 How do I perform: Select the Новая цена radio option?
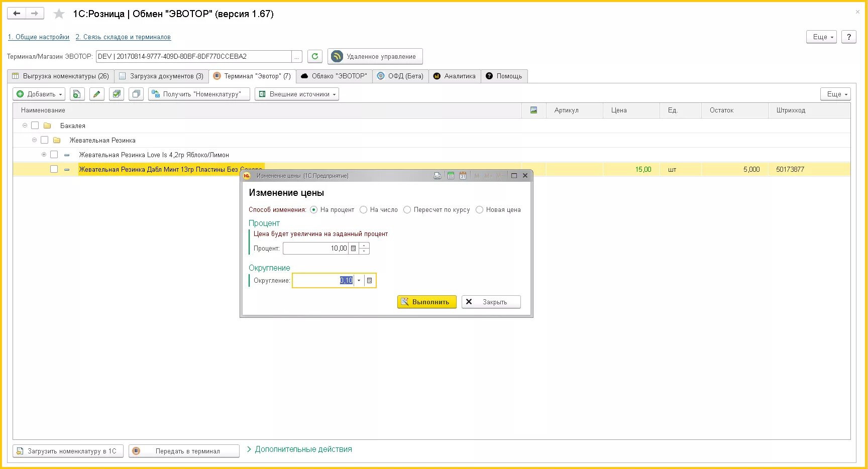pos(480,210)
